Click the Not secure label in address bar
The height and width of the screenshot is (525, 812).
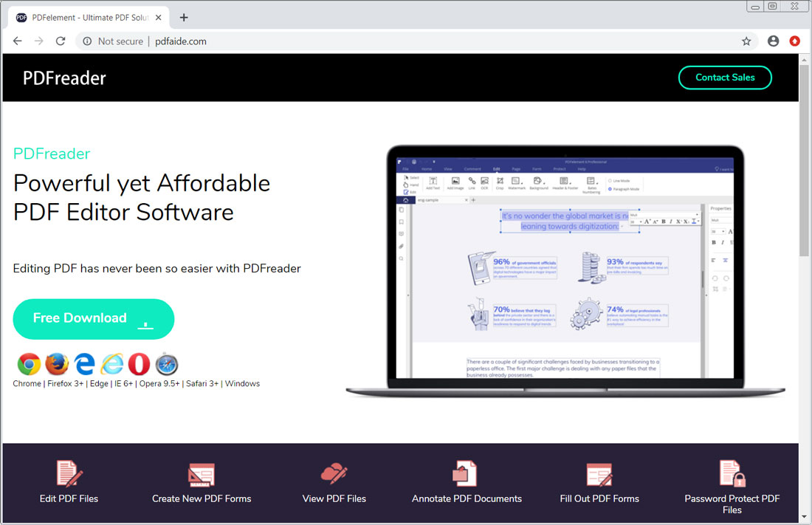120,41
